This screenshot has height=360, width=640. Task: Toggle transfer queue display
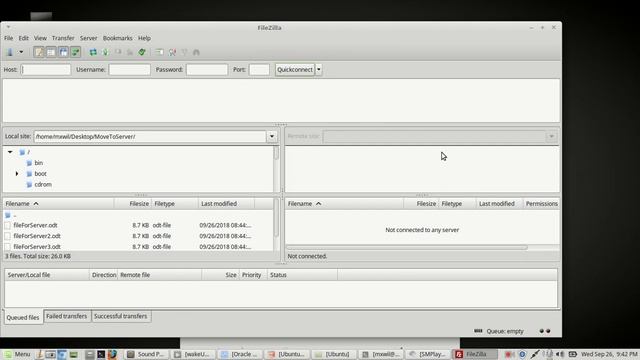tap(76, 52)
